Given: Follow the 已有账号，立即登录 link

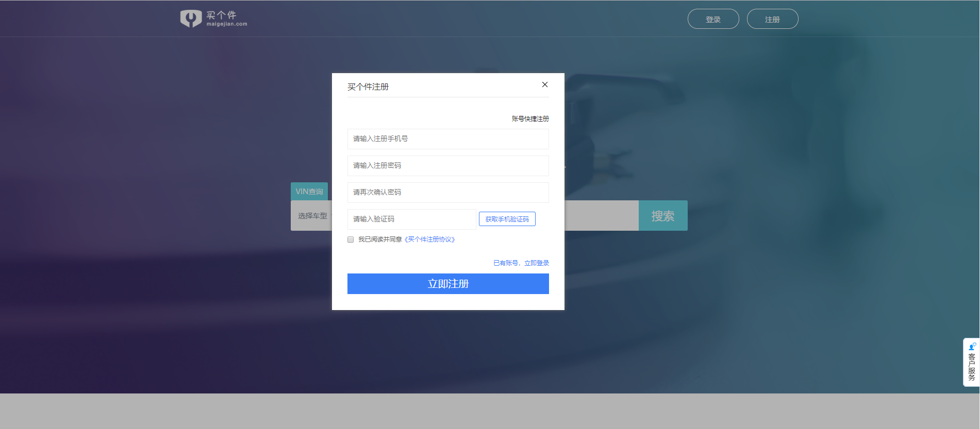Looking at the screenshot, I should [521, 263].
